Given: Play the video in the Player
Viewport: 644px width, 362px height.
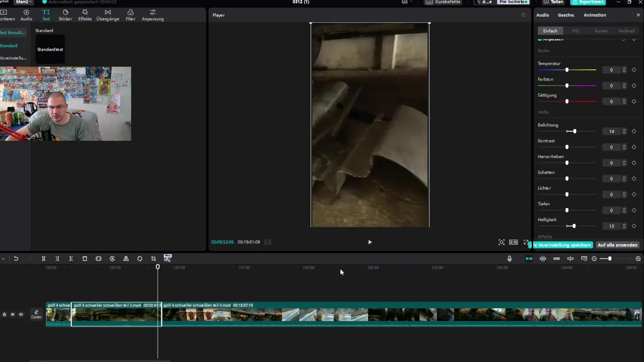Looking at the screenshot, I should point(370,242).
